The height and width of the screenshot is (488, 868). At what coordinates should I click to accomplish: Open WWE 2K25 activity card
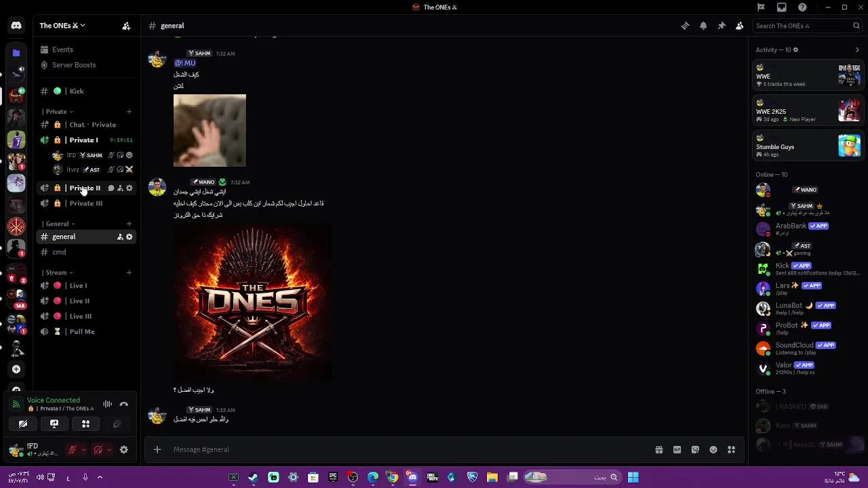click(x=808, y=110)
